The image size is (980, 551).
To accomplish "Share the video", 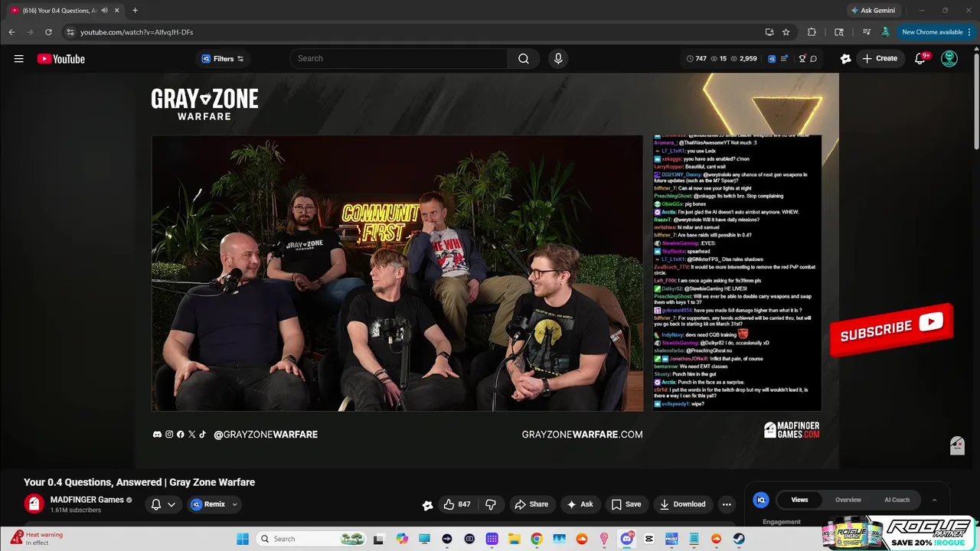I will [531, 504].
